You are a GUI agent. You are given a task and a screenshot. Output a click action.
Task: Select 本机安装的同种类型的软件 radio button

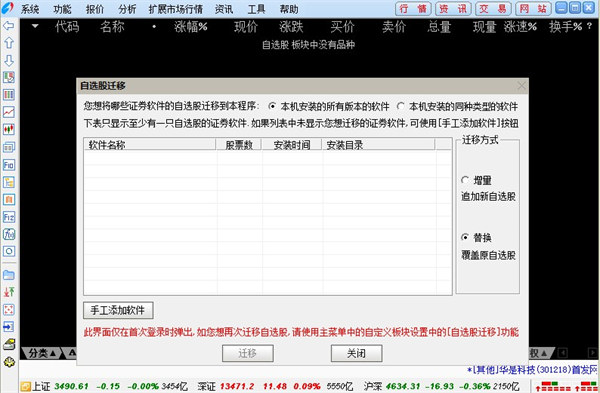400,106
